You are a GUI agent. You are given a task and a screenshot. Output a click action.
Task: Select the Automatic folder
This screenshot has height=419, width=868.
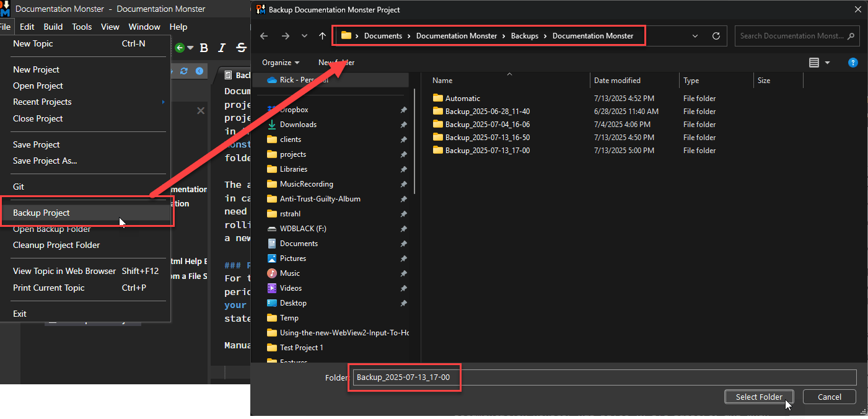tap(456, 99)
